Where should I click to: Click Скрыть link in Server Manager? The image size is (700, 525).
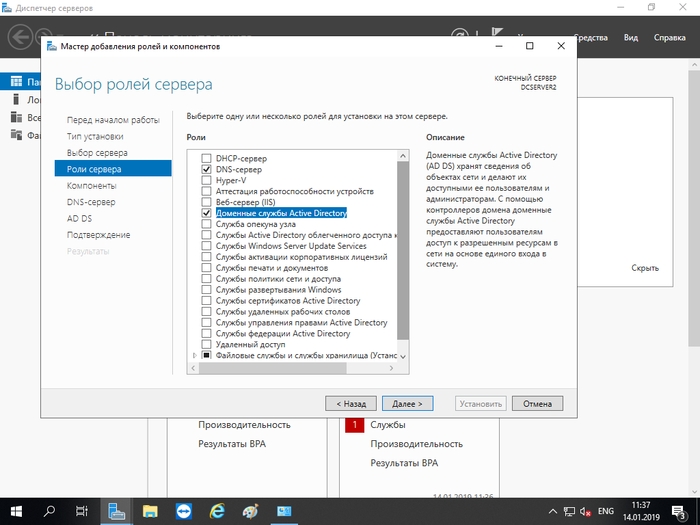point(645,268)
